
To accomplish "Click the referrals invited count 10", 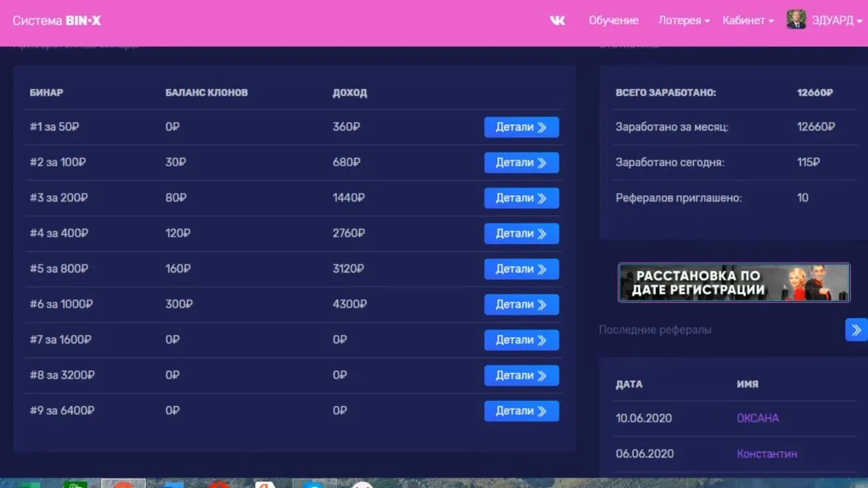I will pos(803,198).
